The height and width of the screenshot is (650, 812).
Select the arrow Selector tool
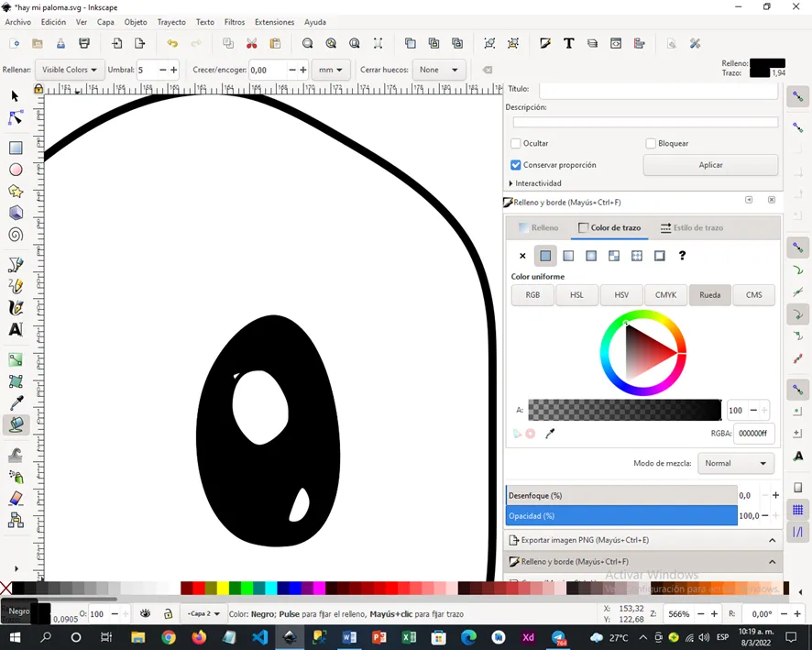[15, 96]
